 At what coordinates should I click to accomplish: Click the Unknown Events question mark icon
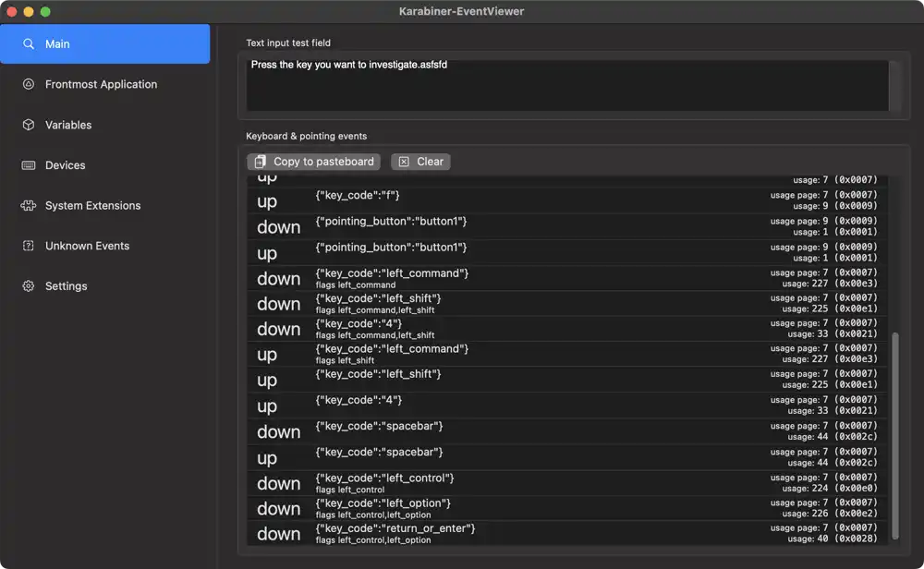(x=29, y=246)
